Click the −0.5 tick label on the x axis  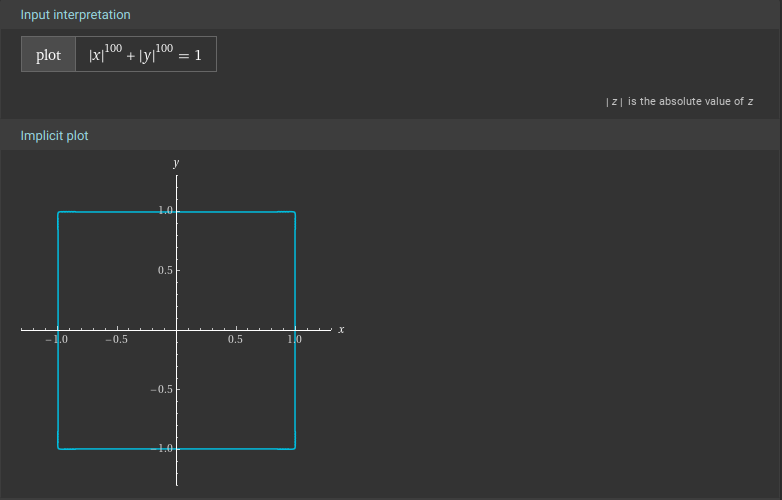(x=117, y=340)
